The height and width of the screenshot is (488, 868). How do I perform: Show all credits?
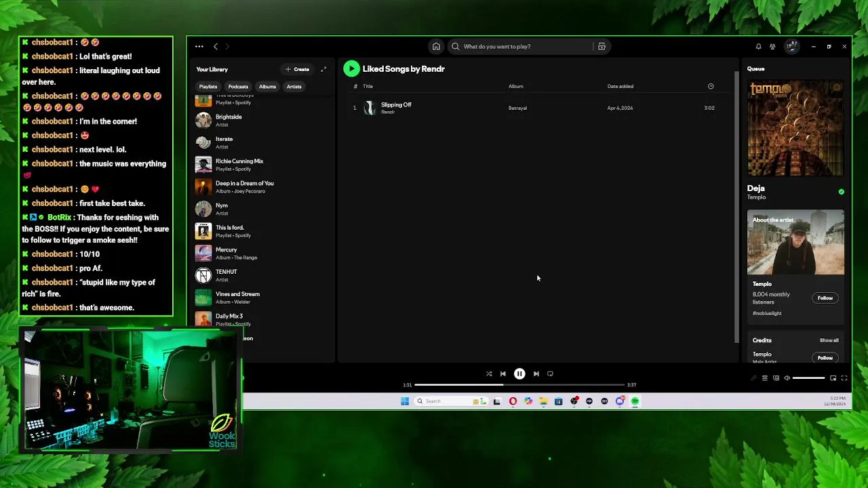coord(829,340)
